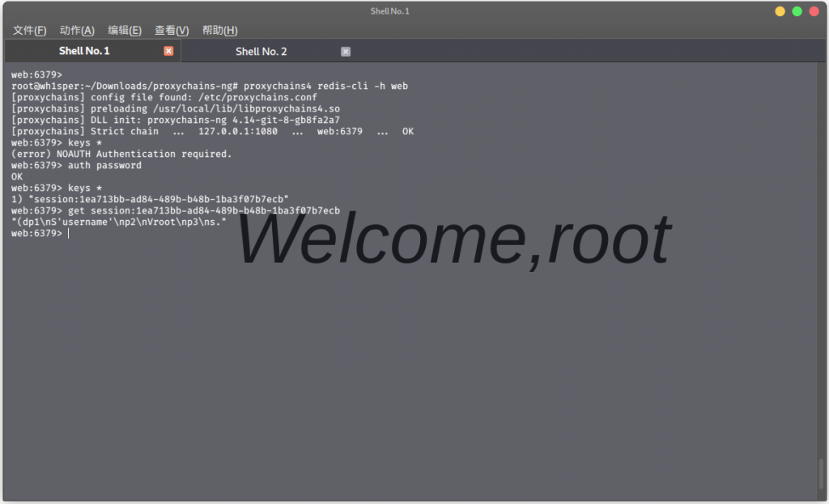This screenshot has width=829, height=504.
Task: Close the Shell No. 1 tab
Action: (168, 51)
